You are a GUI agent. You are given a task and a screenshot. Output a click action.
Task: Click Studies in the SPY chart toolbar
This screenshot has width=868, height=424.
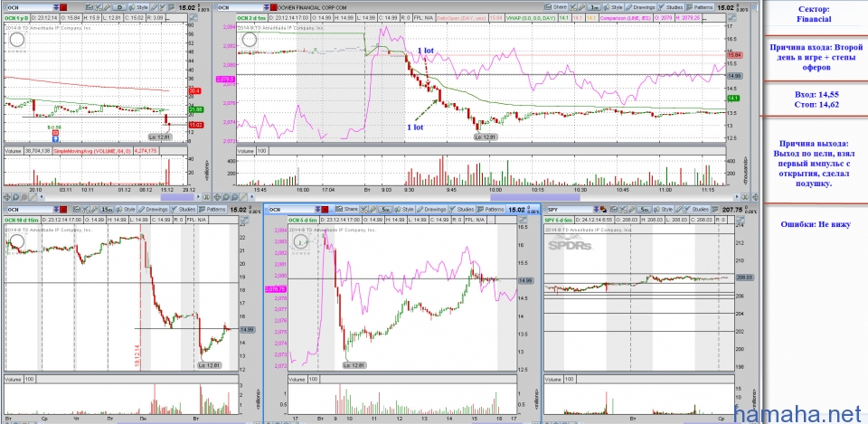click(x=696, y=209)
